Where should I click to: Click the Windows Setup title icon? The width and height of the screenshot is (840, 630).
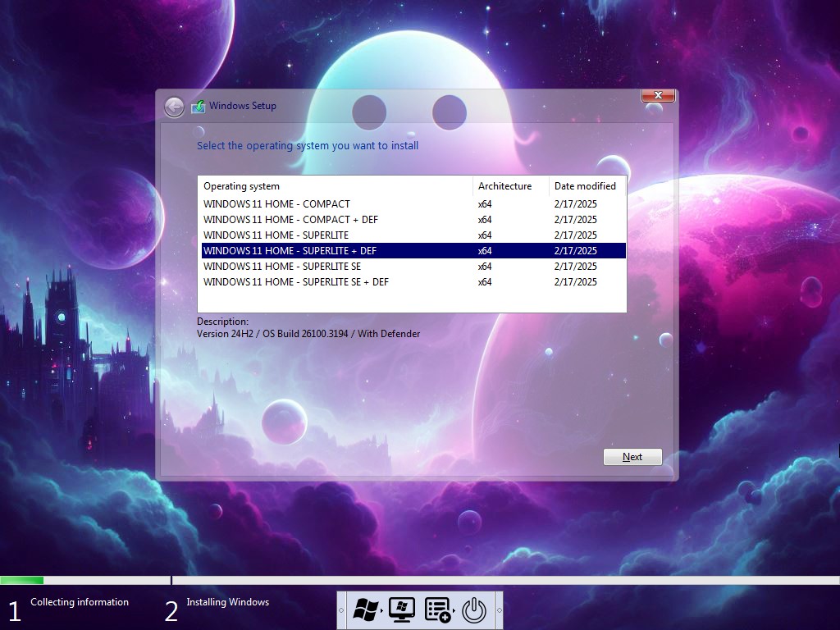pos(198,107)
